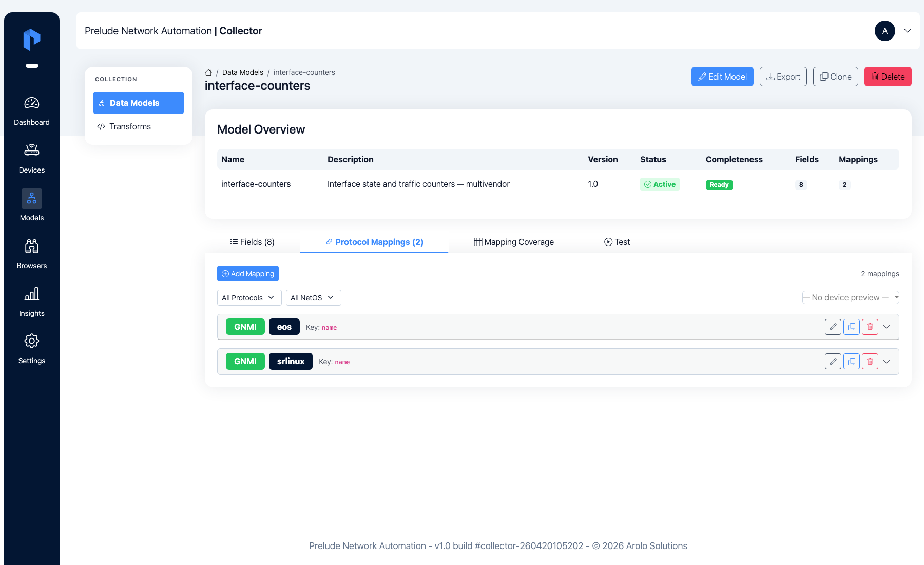
Task: Click the red Delete button
Action: pyautogui.click(x=888, y=77)
